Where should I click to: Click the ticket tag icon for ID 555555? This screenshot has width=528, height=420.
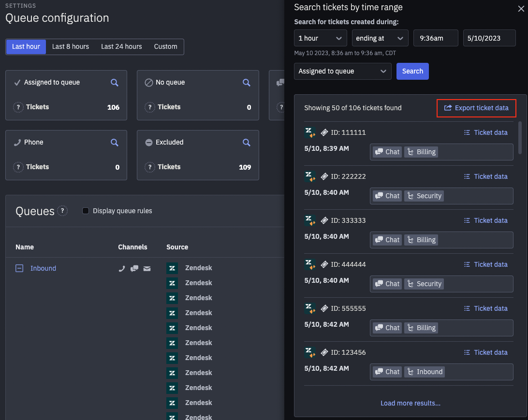324,308
